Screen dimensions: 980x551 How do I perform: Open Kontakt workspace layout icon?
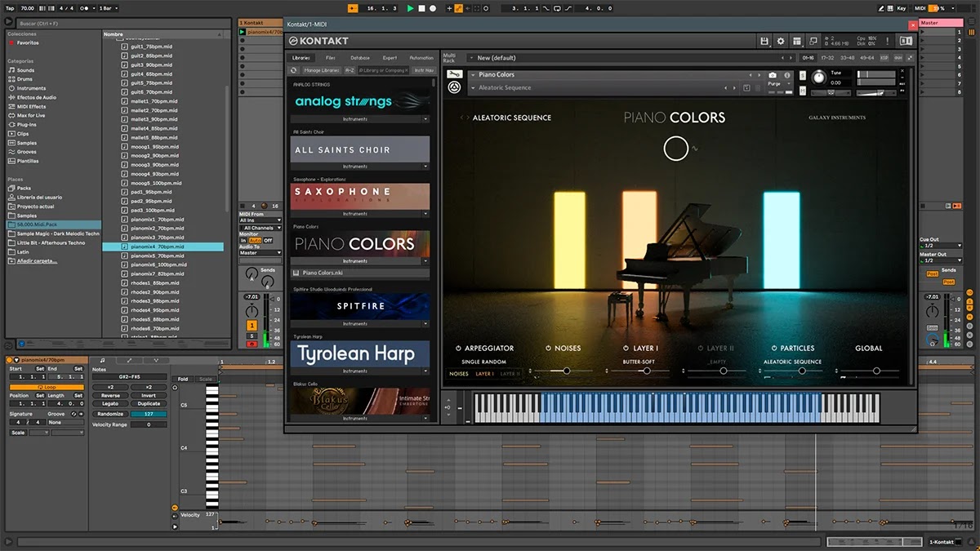pos(797,41)
